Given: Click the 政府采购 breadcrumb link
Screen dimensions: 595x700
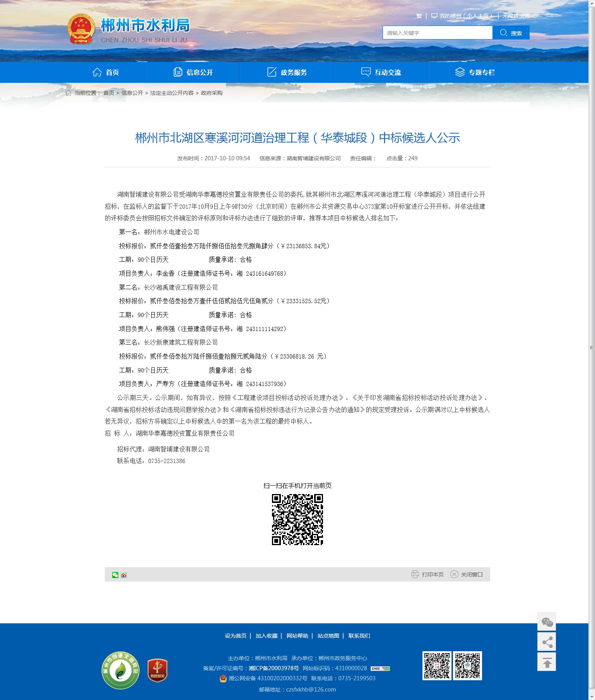Looking at the screenshot, I should click(x=212, y=93).
